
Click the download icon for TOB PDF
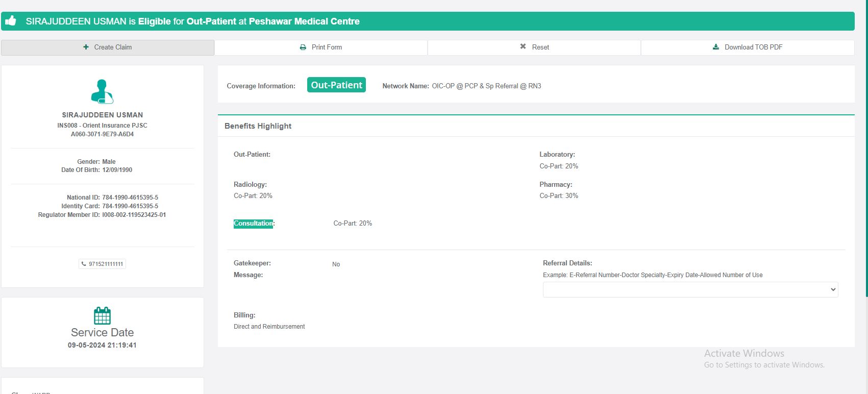pyautogui.click(x=715, y=47)
